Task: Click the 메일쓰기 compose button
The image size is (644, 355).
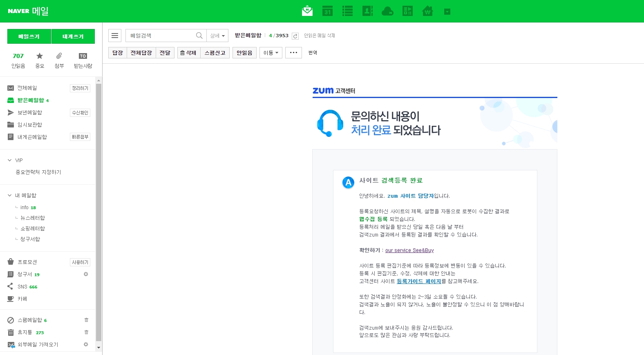Action: pyautogui.click(x=29, y=36)
